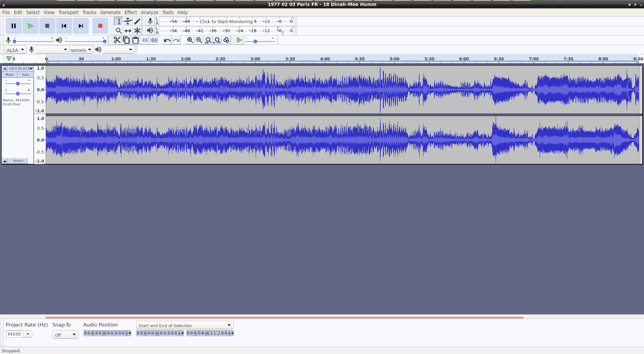
Task: Open the Snap-To Off dropdown
Action: (x=65, y=335)
